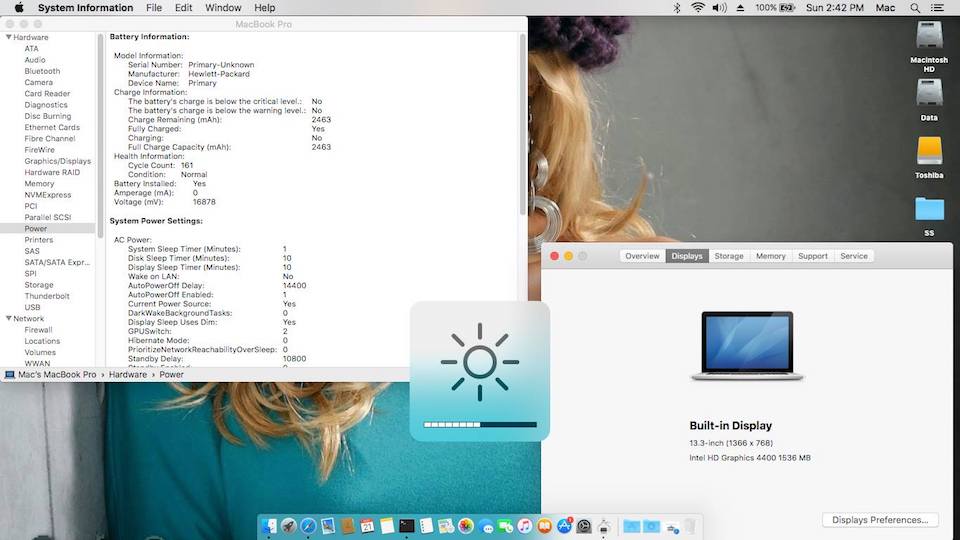This screenshot has width=960, height=540.
Task: Open battery 100% status menu
Action: [x=774, y=8]
